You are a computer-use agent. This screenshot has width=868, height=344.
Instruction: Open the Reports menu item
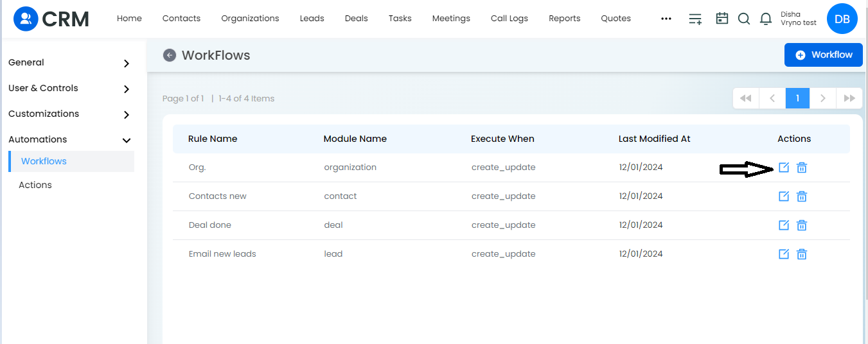click(x=565, y=19)
